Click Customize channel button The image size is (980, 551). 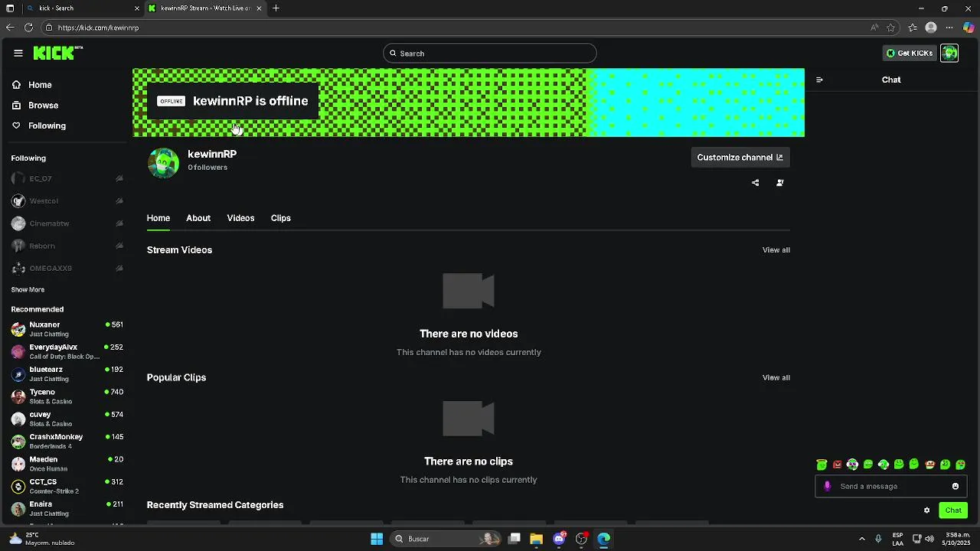point(740,158)
